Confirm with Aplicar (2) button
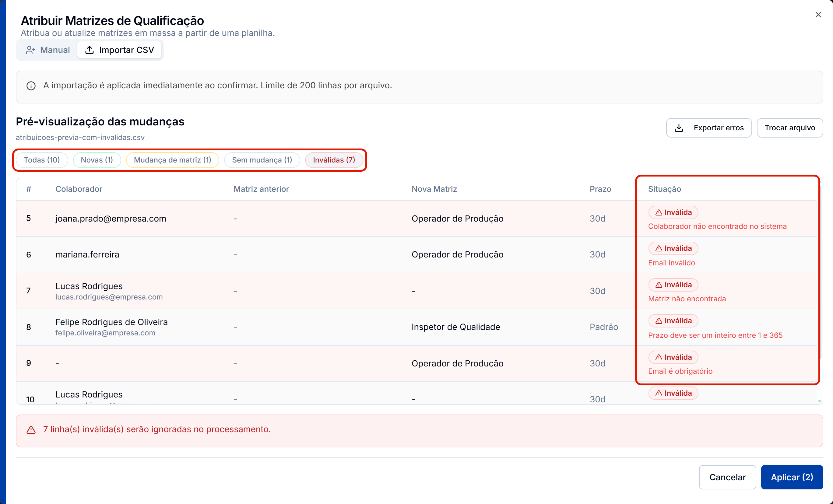 click(x=792, y=477)
